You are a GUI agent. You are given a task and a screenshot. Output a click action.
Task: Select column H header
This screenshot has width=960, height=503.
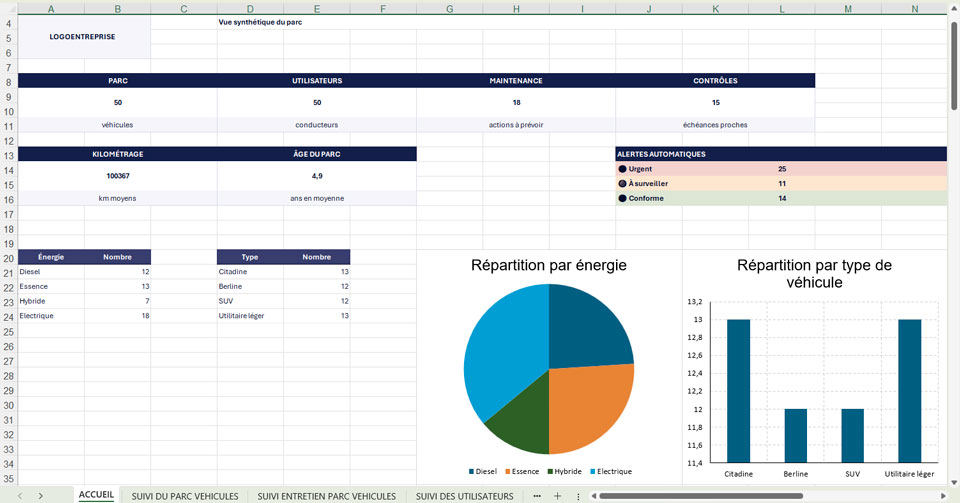click(x=516, y=9)
